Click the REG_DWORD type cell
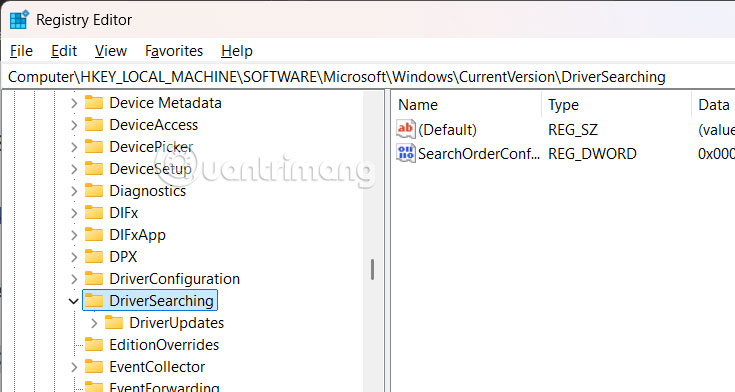This screenshot has width=735, height=392. [592, 154]
